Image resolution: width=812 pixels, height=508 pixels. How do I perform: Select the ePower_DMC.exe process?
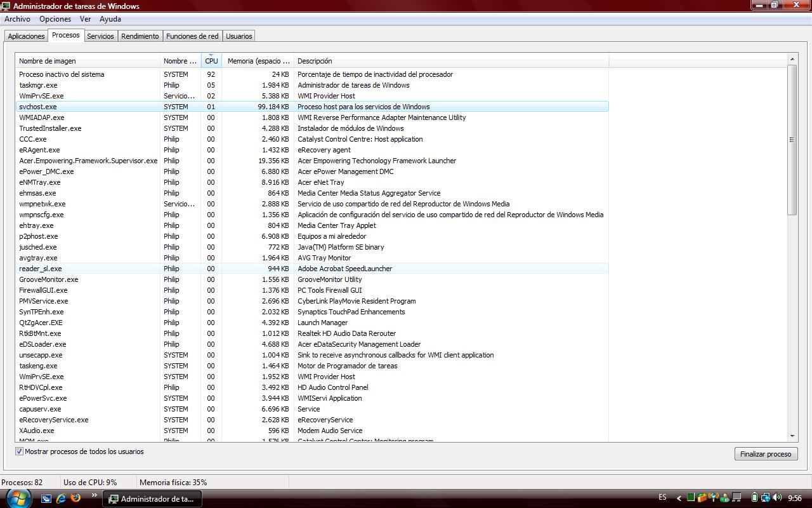click(x=311, y=171)
